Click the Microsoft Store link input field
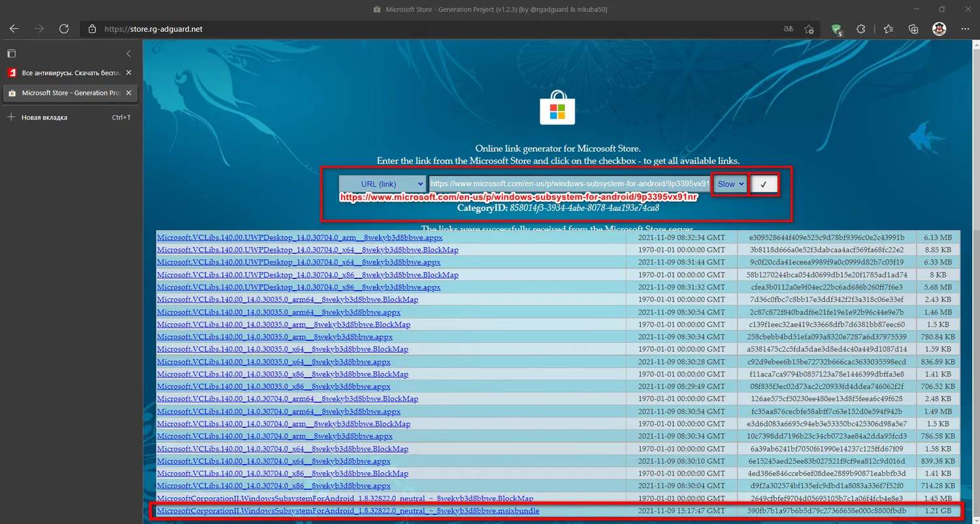Image resolution: width=980 pixels, height=524 pixels. coord(570,184)
